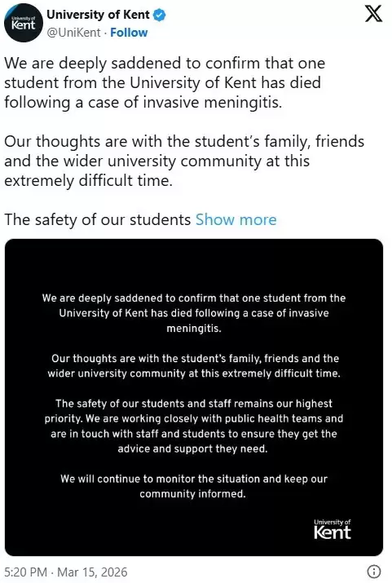This screenshot has width=392, height=583.
Task: Click the blue verified checkmark badge
Action: (160, 15)
